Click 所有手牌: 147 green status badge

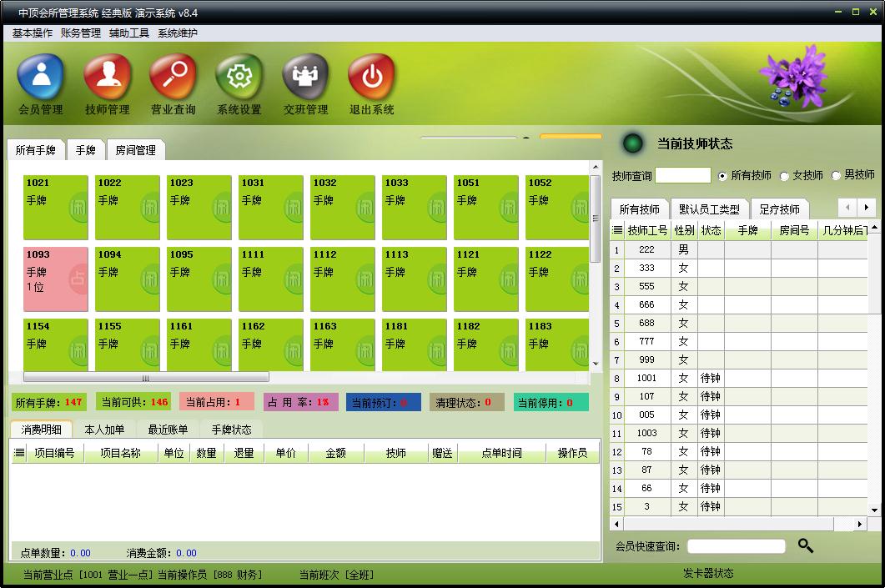[49, 402]
